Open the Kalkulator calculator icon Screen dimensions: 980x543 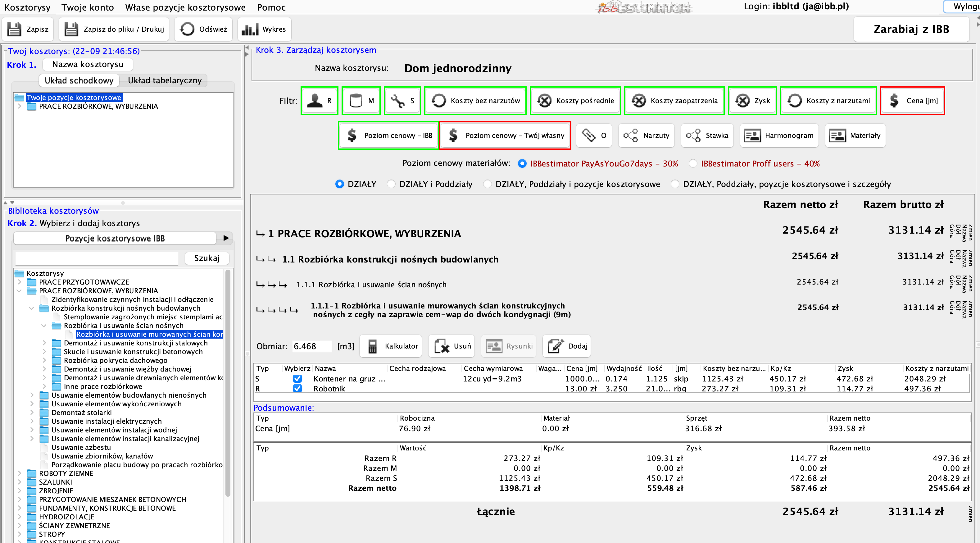[x=372, y=346]
